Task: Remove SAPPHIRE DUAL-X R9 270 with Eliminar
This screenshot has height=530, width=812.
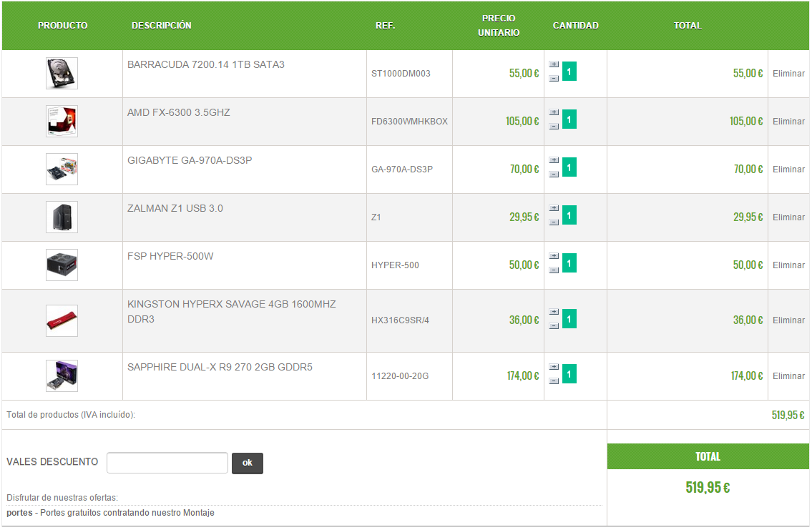Action: [788, 376]
